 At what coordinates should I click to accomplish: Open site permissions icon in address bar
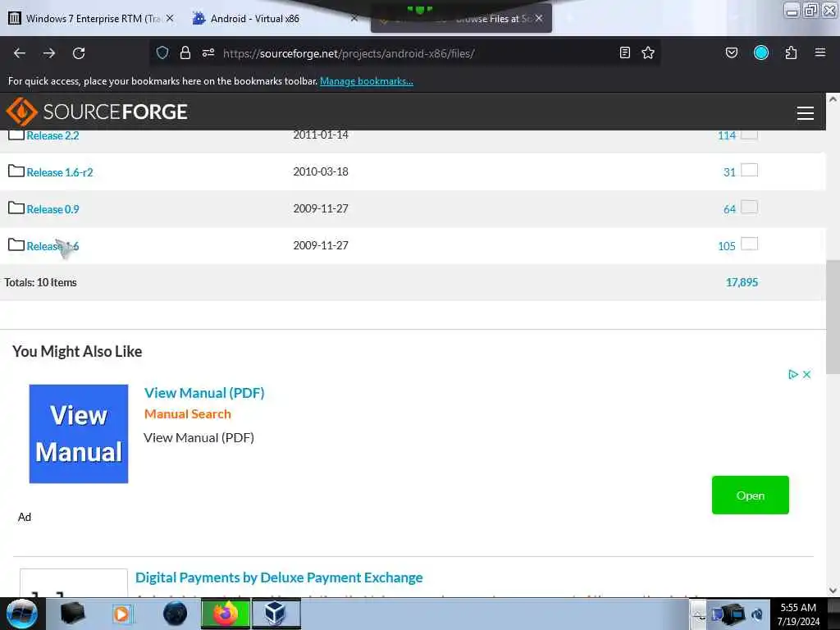pos(208,52)
